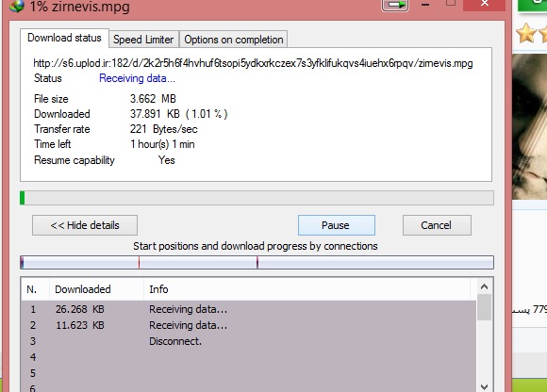Click the scroll up arrow in connections list

pyautogui.click(x=484, y=286)
